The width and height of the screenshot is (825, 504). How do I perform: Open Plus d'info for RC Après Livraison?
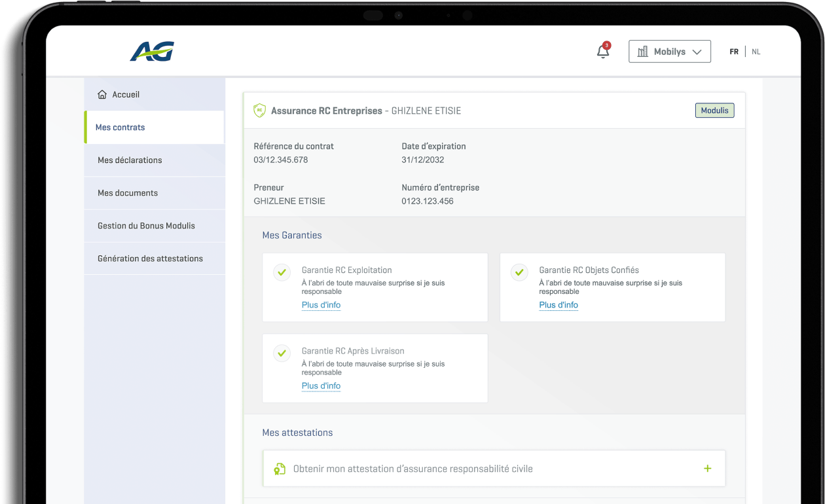pos(321,386)
